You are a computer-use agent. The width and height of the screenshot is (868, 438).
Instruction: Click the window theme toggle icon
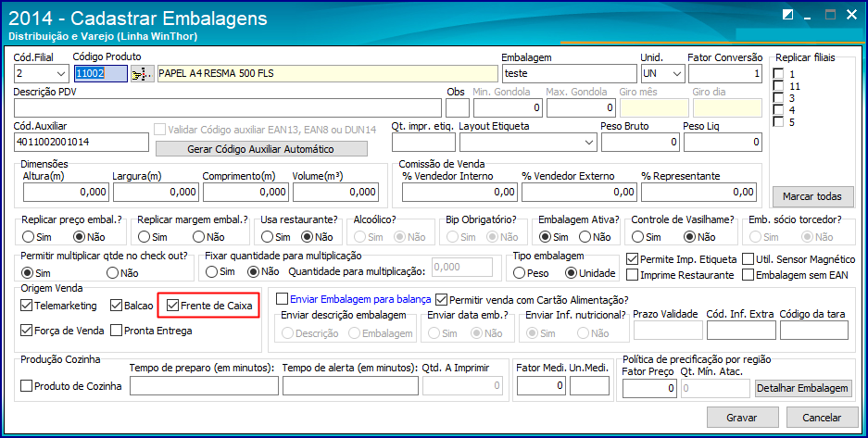coord(788,16)
